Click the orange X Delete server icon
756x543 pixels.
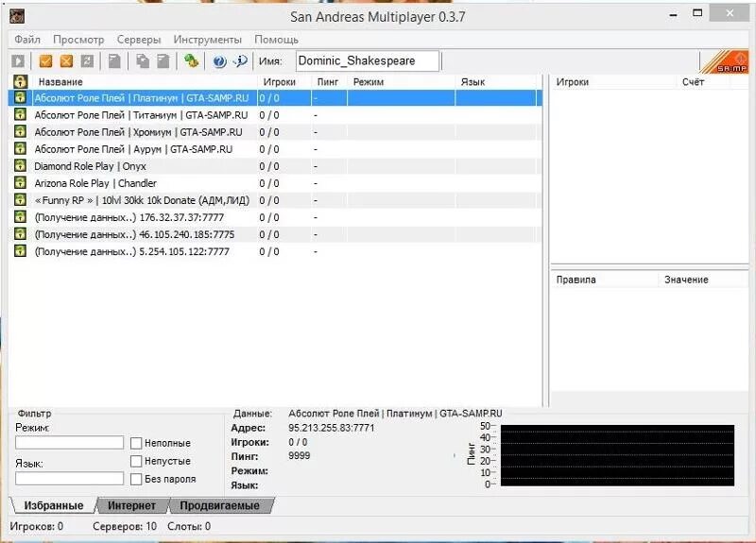point(66,61)
